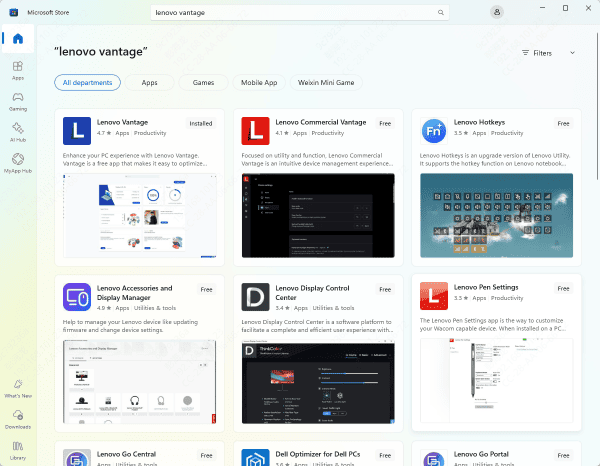Click Lenovo Display Control Center D icon
600x466 pixels.
click(255, 297)
